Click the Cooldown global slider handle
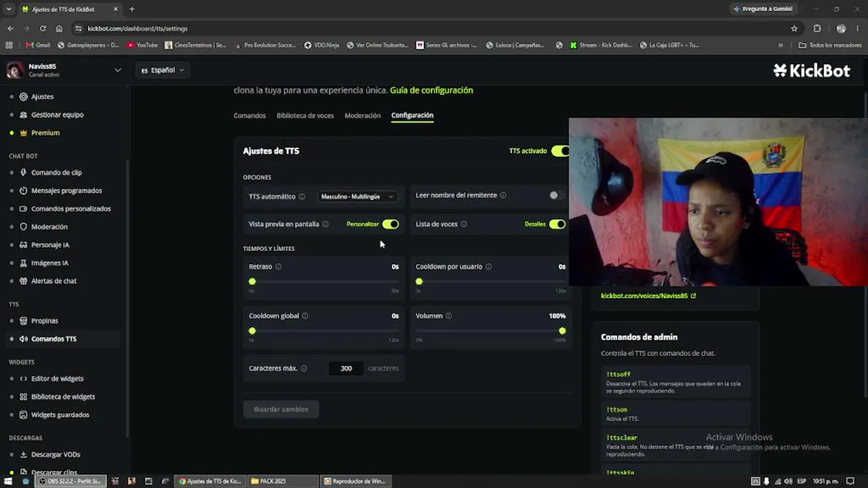The width and height of the screenshot is (868, 488). 252,331
